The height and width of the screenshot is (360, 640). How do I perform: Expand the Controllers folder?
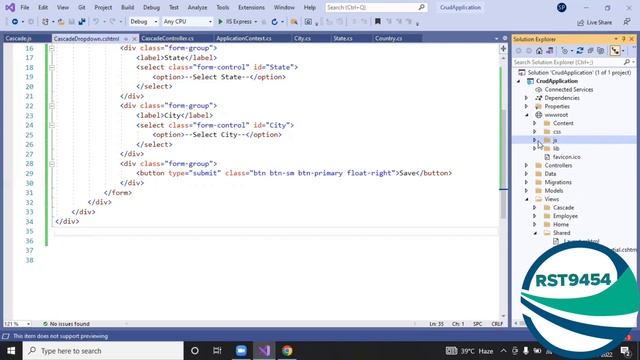(527, 165)
